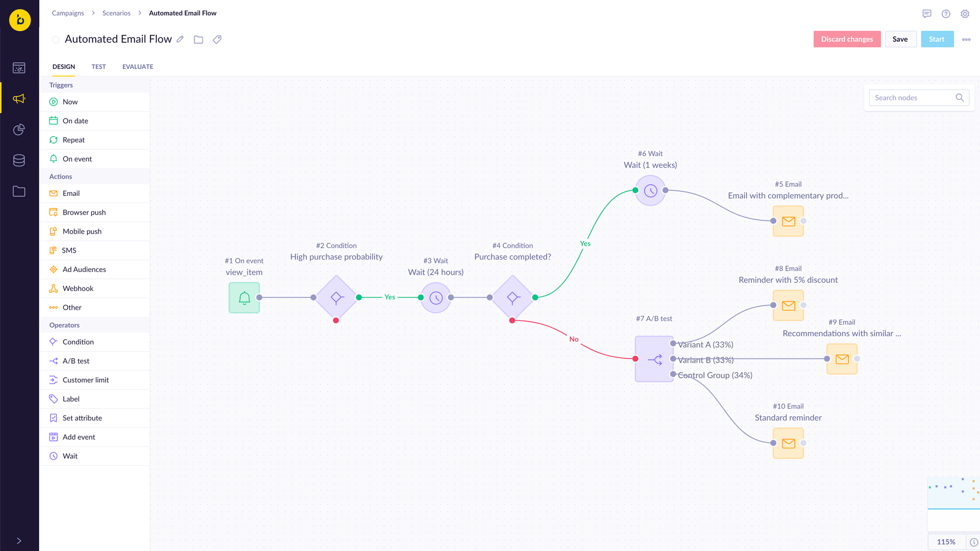Toggle the sidebar collapse arrow
The height and width of the screenshot is (551, 980).
19,541
